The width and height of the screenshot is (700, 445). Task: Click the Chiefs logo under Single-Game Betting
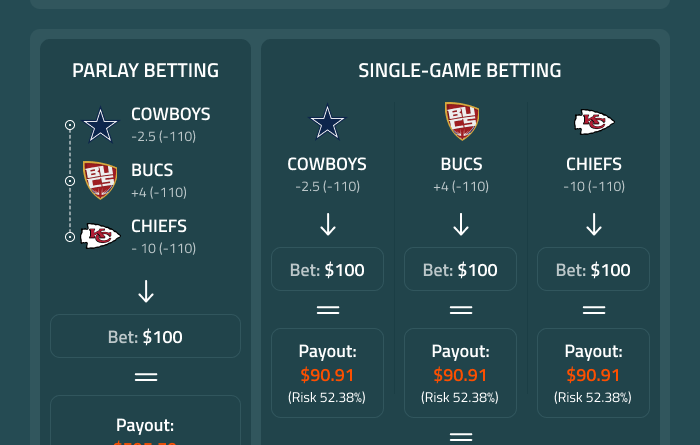[x=594, y=122]
